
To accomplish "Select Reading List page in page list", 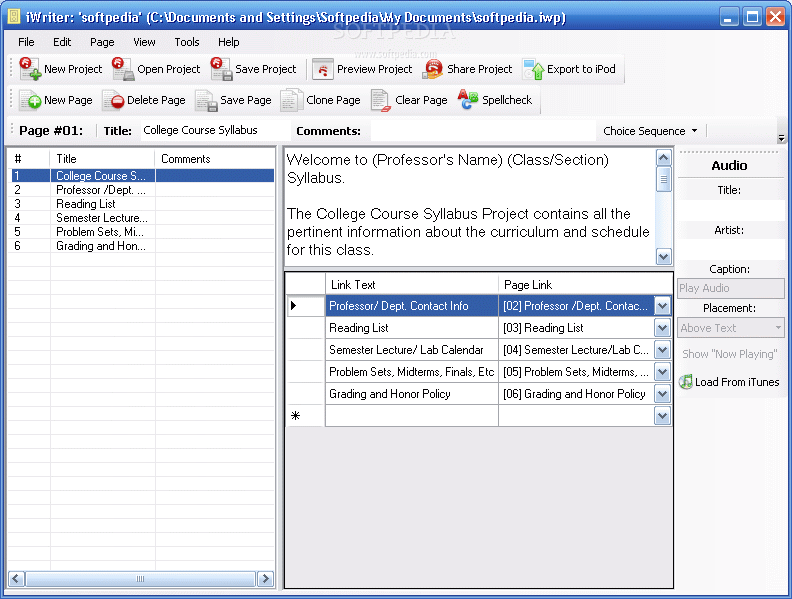I will [85, 204].
